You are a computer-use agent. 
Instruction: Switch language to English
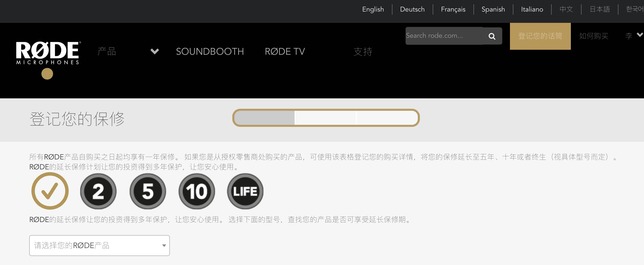pyautogui.click(x=373, y=9)
